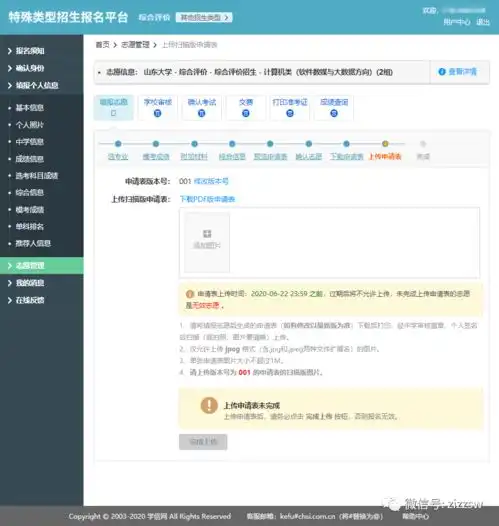Click the 选专业 step dot

(x=118, y=144)
